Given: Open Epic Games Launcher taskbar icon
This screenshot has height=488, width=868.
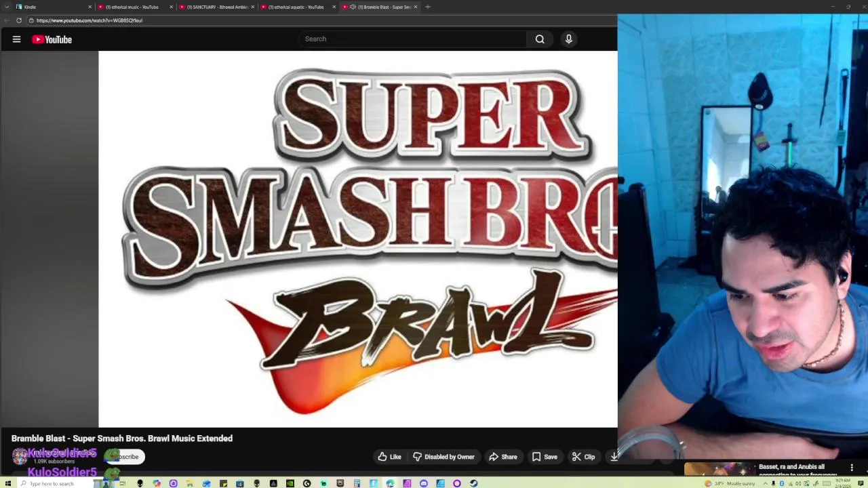Looking at the screenshot, I should 340,483.
